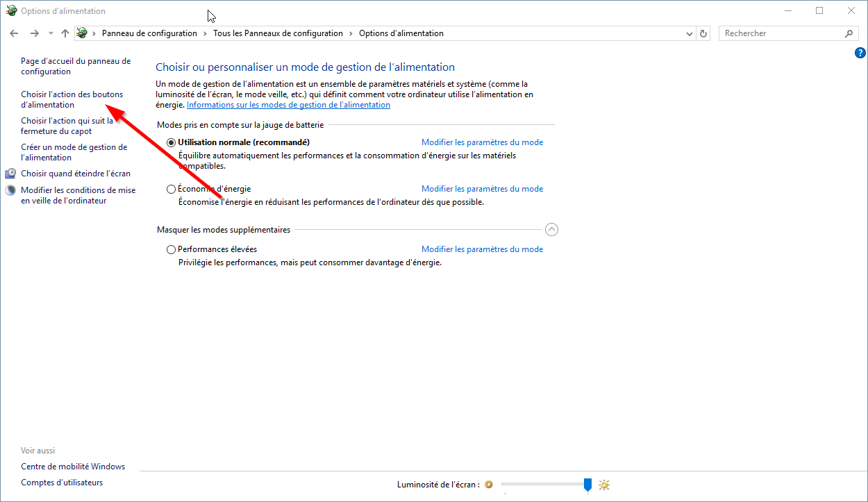Click the clock icon for screen-off timing
The height and width of the screenshot is (502, 868).
(x=10, y=174)
